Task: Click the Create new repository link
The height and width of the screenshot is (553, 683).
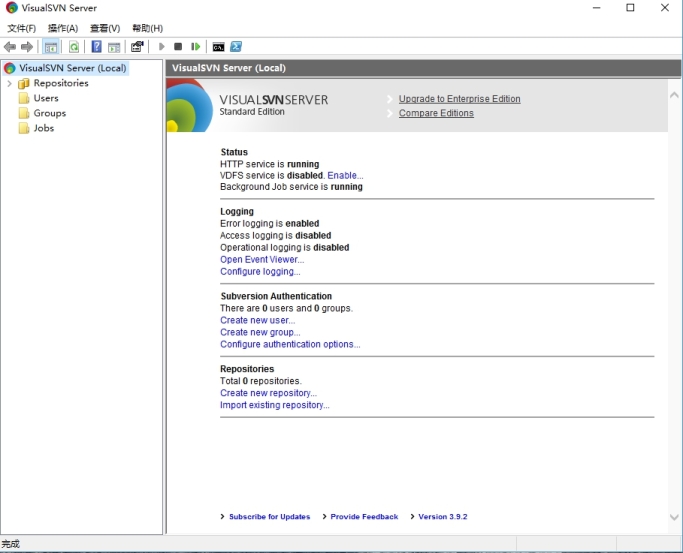Action: tap(268, 393)
